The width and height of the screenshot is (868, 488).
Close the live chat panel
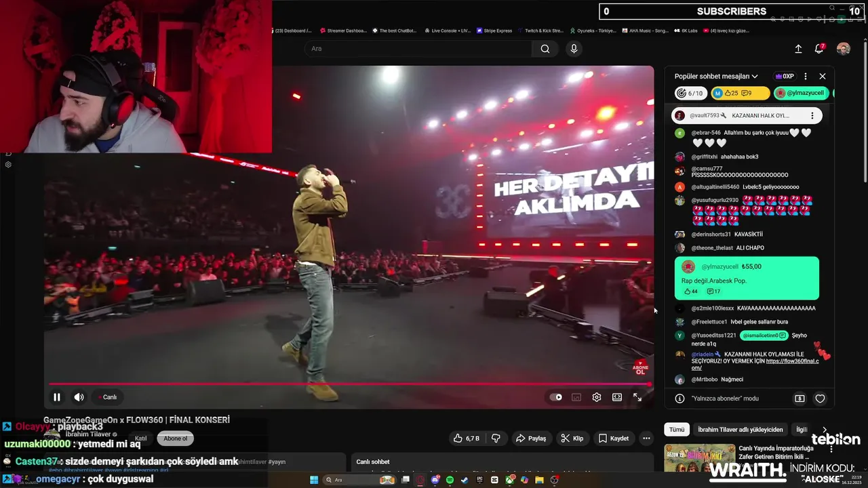point(823,77)
